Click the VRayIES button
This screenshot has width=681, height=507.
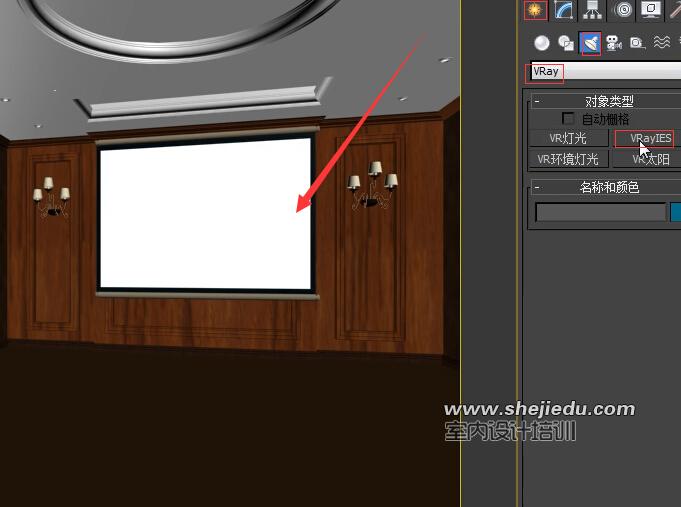click(646, 139)
